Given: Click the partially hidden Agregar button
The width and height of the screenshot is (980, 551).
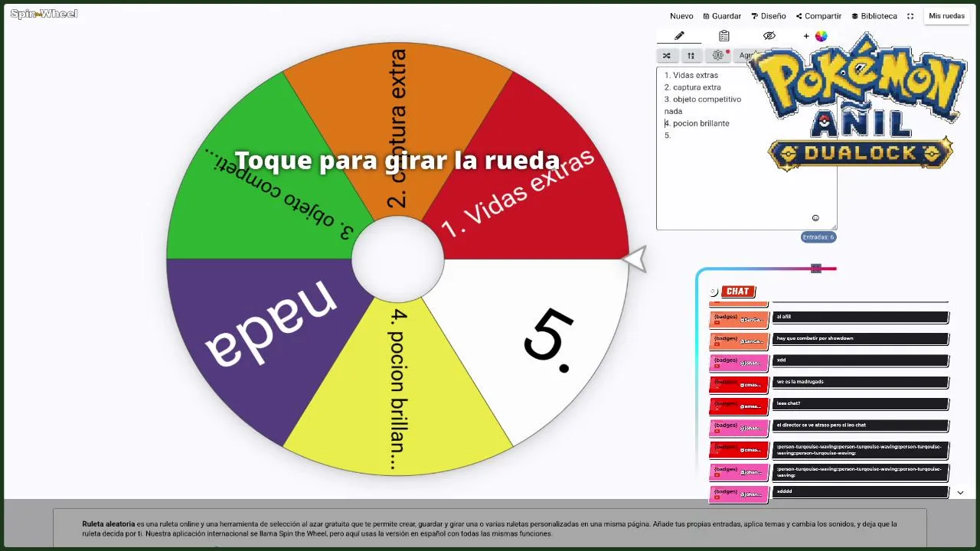Looking at the screenshot, I should point(744,56).
